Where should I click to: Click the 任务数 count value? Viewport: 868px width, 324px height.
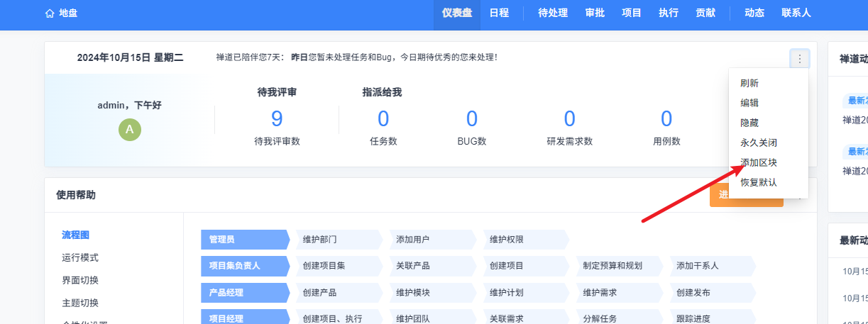click(383, 118)
